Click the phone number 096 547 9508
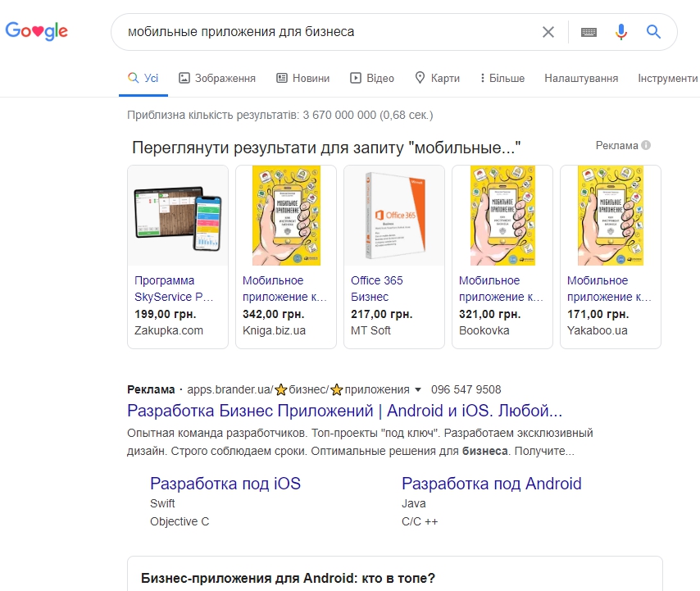 (466, 389)
